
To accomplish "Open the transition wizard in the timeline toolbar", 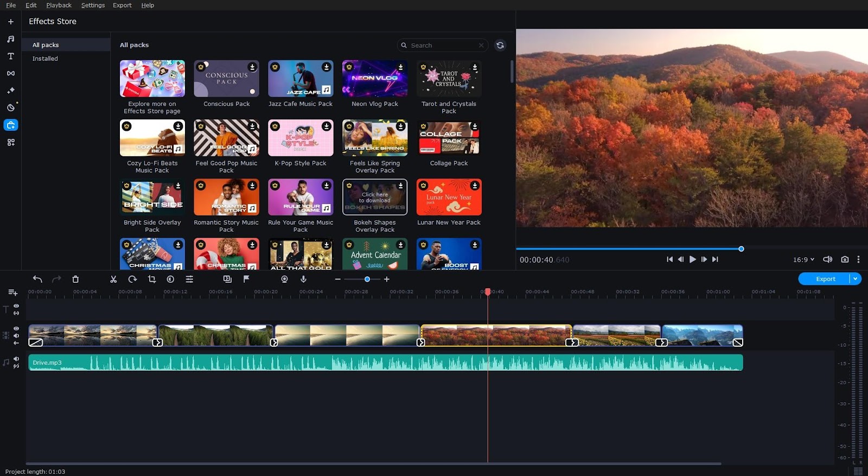I will click(x=227, y=279).
